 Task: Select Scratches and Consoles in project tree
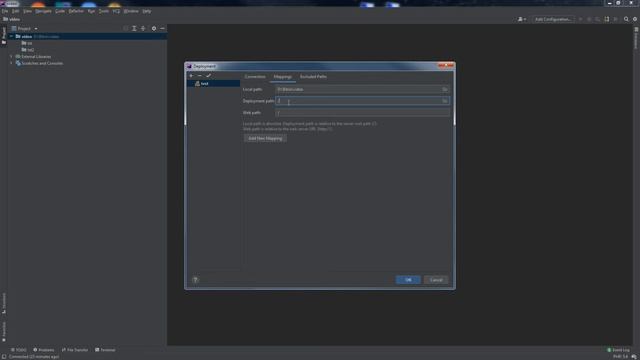(x=39, y=63)
